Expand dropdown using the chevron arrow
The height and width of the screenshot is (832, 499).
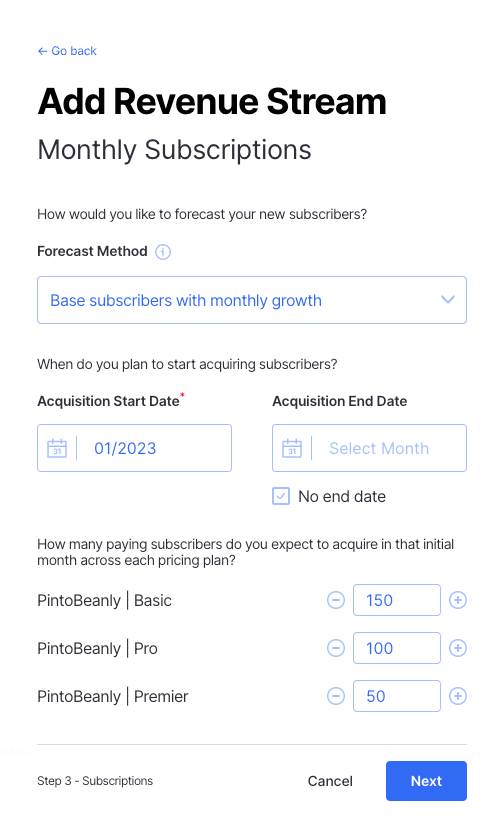click(448, 300)
